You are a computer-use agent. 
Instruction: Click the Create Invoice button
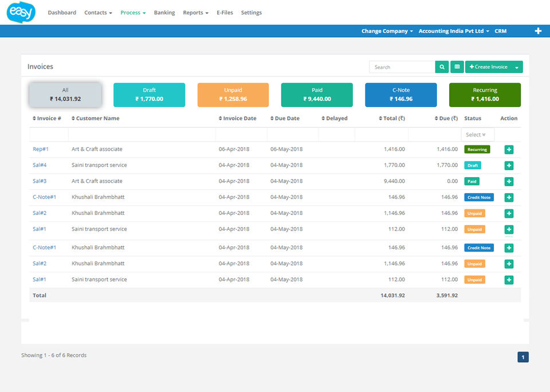coord(488,67)
